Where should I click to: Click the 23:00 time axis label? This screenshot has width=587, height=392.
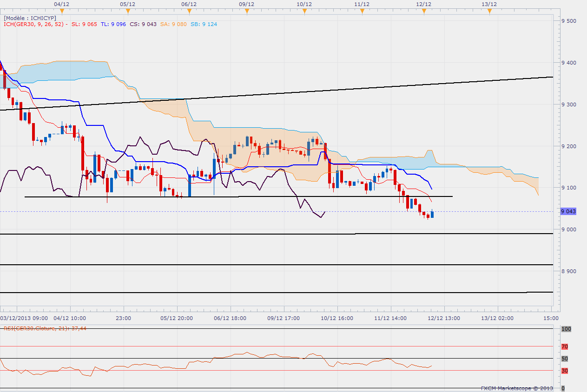coord(123,318)
